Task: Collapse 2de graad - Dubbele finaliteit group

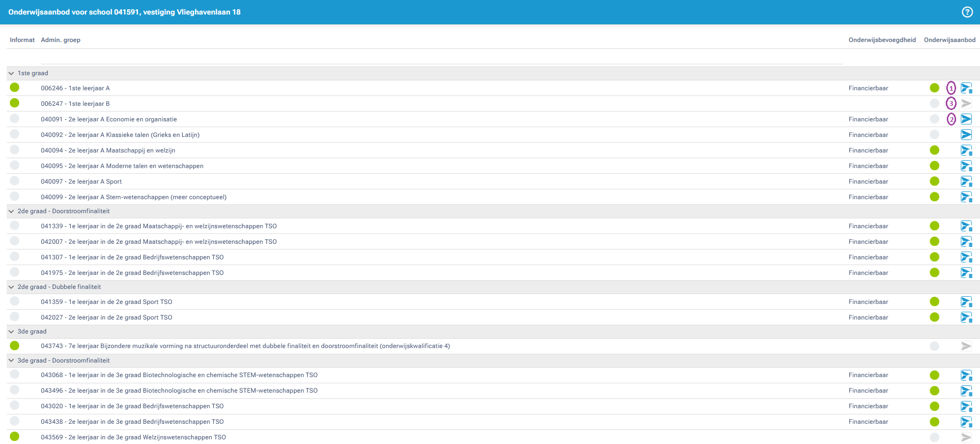Action: (11, 287)
